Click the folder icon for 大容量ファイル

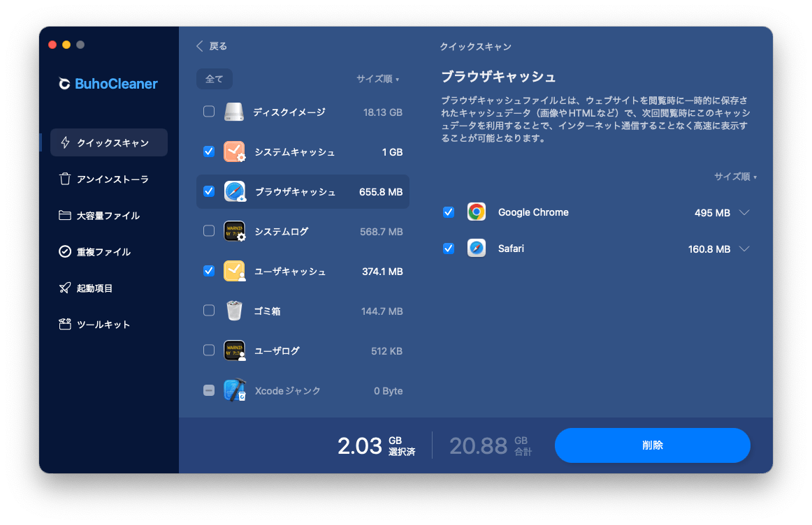tap(65, 215)
